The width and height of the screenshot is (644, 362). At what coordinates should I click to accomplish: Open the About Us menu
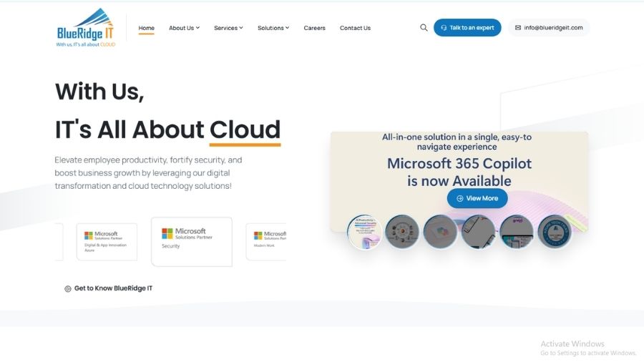(184, 28)
